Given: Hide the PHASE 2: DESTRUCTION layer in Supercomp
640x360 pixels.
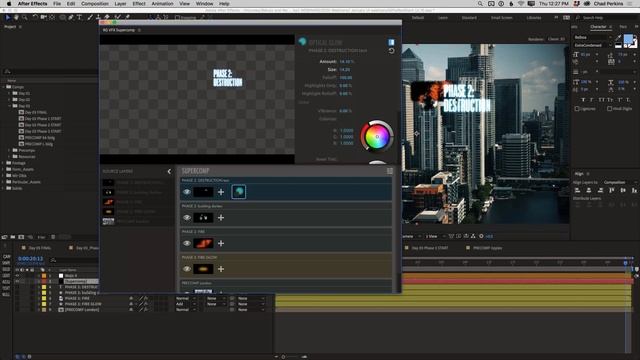Looking at the screenshot, I should pos(187,192).
